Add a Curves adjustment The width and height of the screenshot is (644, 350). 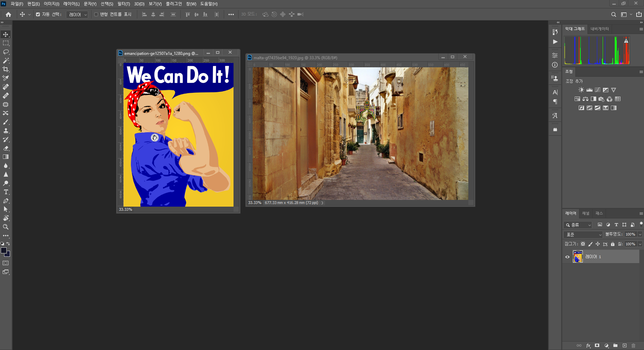(598, 90)
